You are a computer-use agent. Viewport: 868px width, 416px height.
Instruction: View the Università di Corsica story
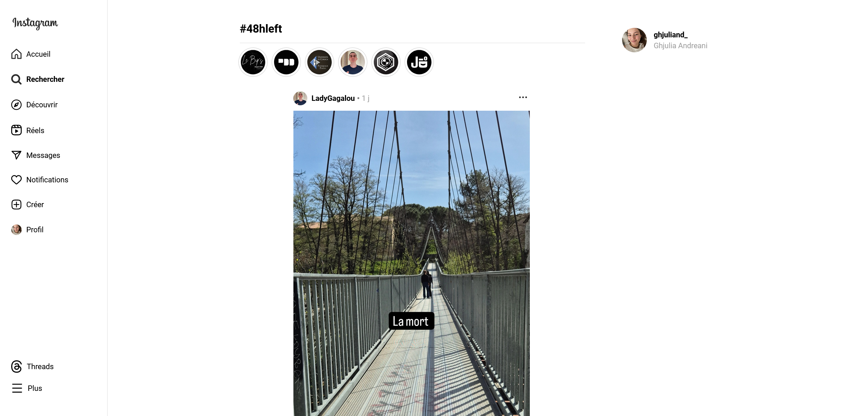point(319,62)
